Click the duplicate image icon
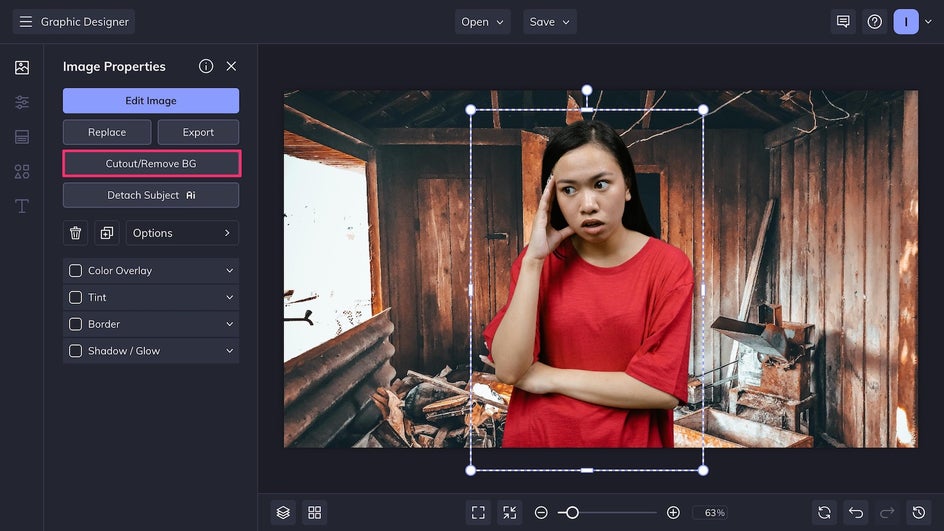Screen dimensions: 944x531 coord(107,233)
